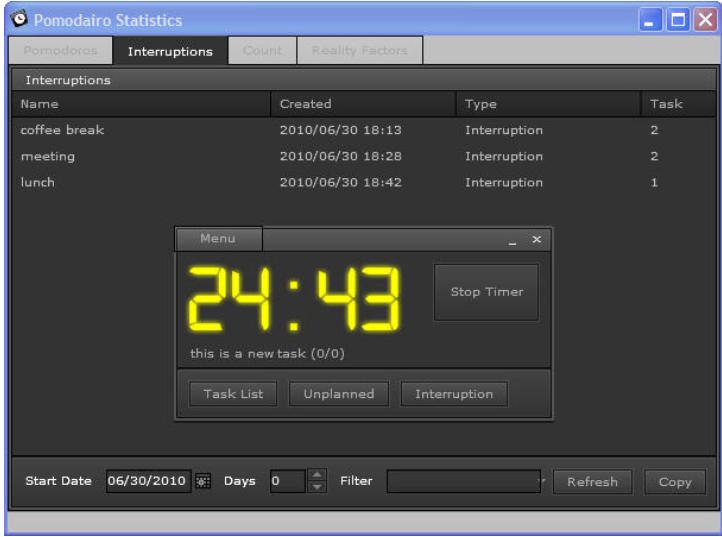Open the Task List

[233, 394]
